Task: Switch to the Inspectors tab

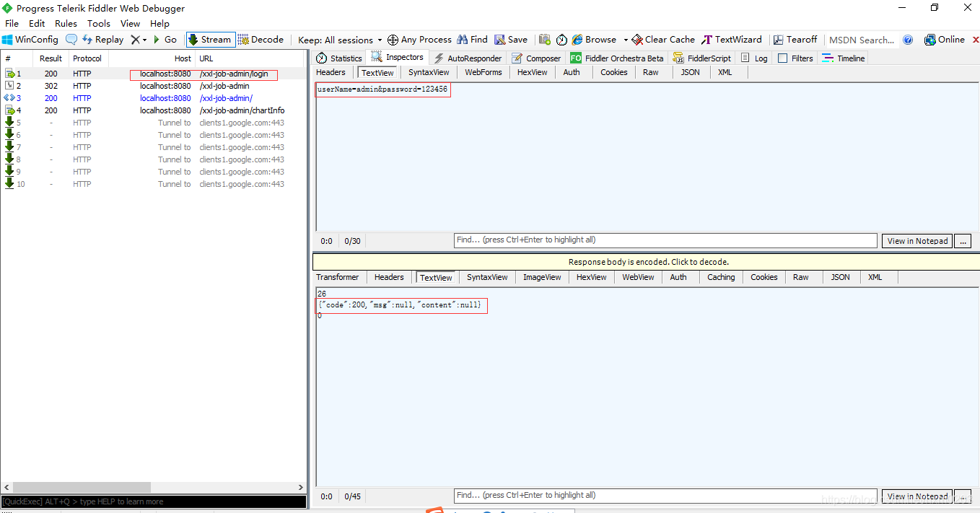Action: pos(398,57)
